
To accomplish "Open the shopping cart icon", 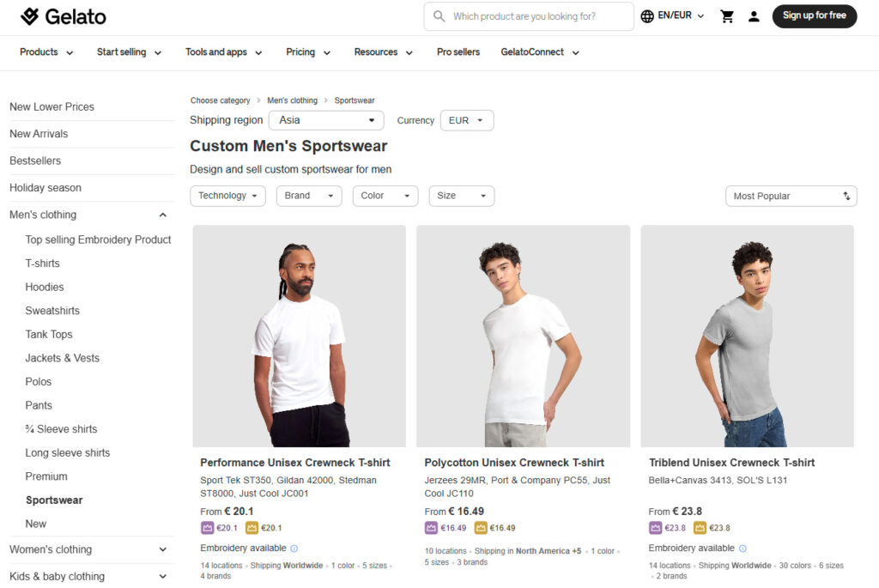I will pos(727,16).
